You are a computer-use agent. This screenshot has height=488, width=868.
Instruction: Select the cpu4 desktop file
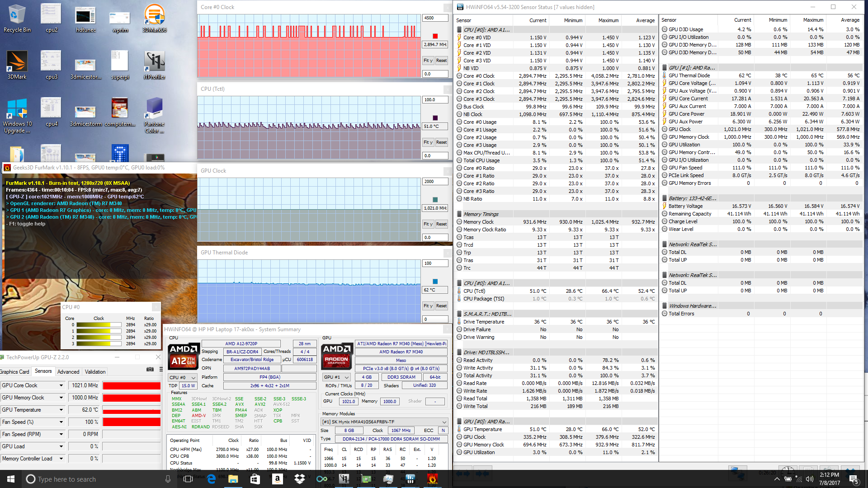click(x=52, y=112)
